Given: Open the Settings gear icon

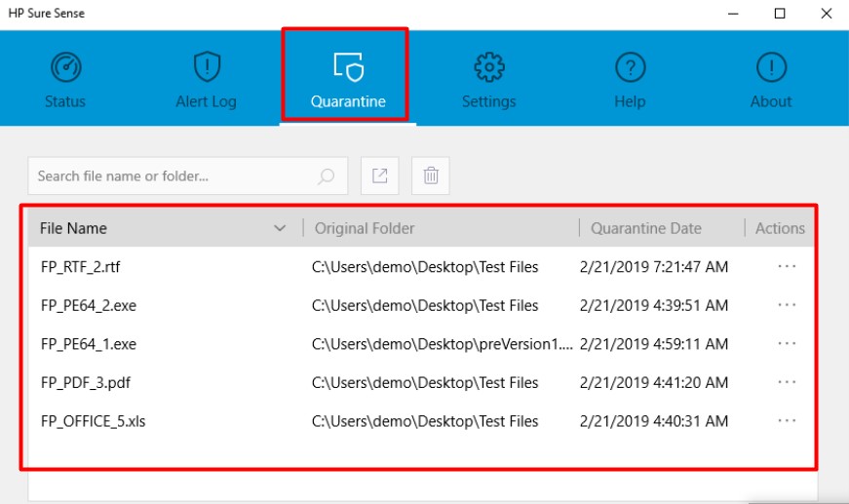Looking at the screenshot, I should point(488,68).
